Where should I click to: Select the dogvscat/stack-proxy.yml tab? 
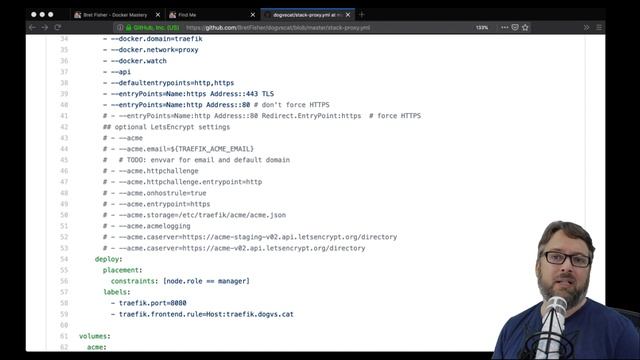[307, 15]
